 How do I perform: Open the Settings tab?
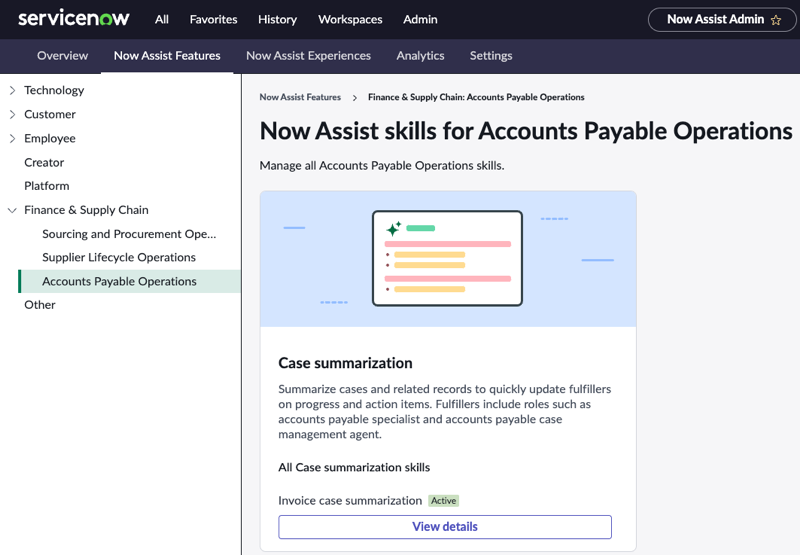[x=491, y=56]
